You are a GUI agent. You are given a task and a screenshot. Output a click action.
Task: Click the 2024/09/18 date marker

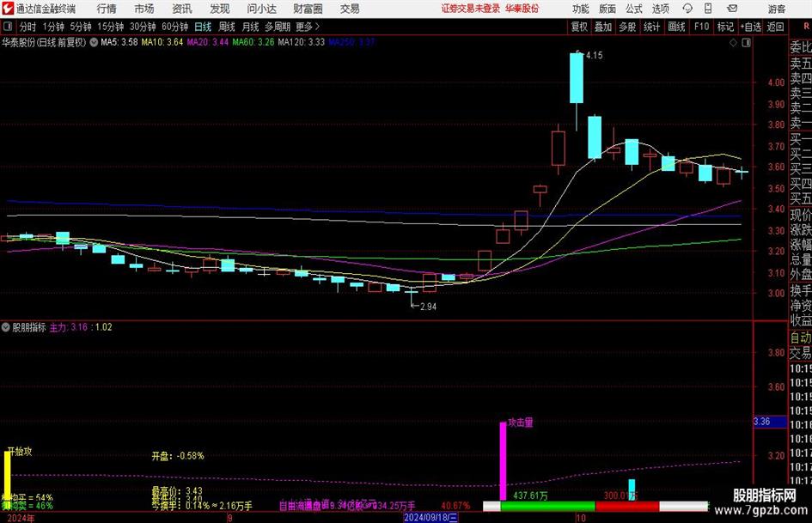[x=430, y=517]
